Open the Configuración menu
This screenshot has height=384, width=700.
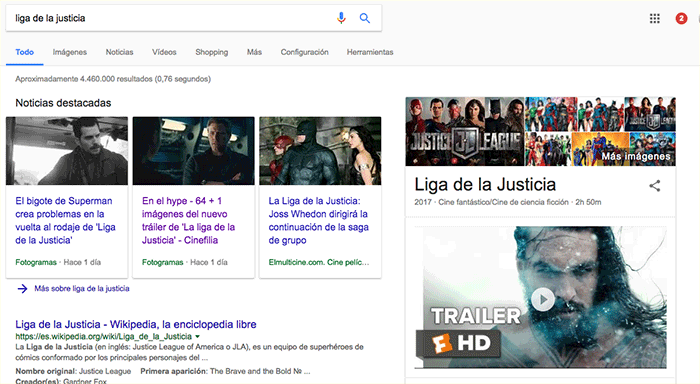tap(304, 52)
